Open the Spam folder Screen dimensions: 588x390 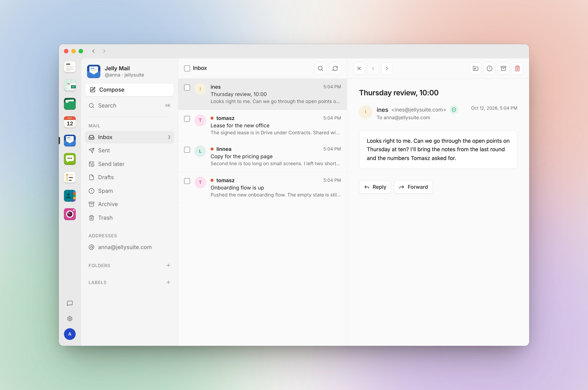tap(129, 191)
